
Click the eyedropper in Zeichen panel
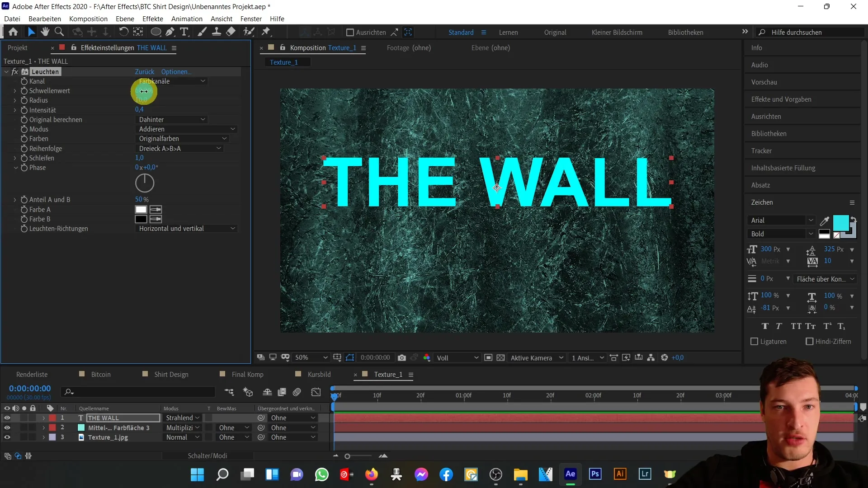(825, 221)
